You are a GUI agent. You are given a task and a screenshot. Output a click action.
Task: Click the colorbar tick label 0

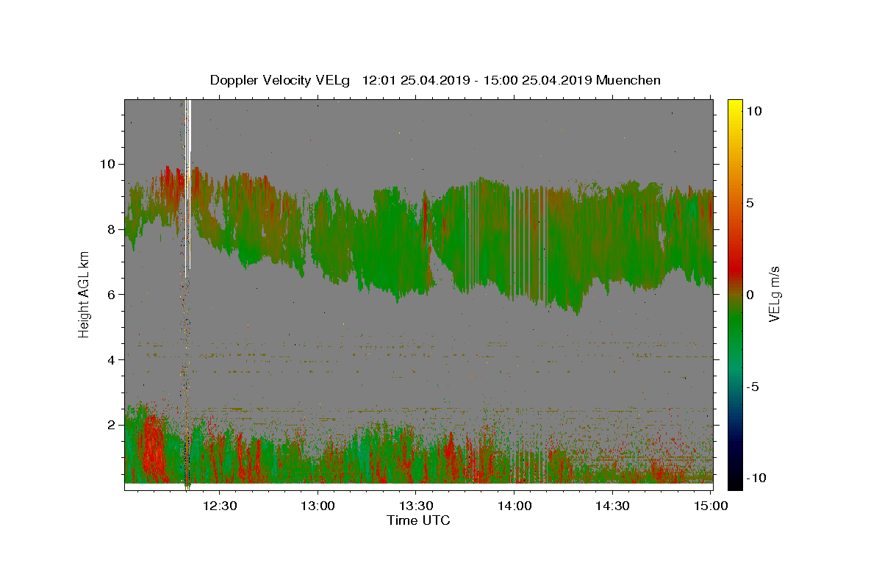click(752, 294)
